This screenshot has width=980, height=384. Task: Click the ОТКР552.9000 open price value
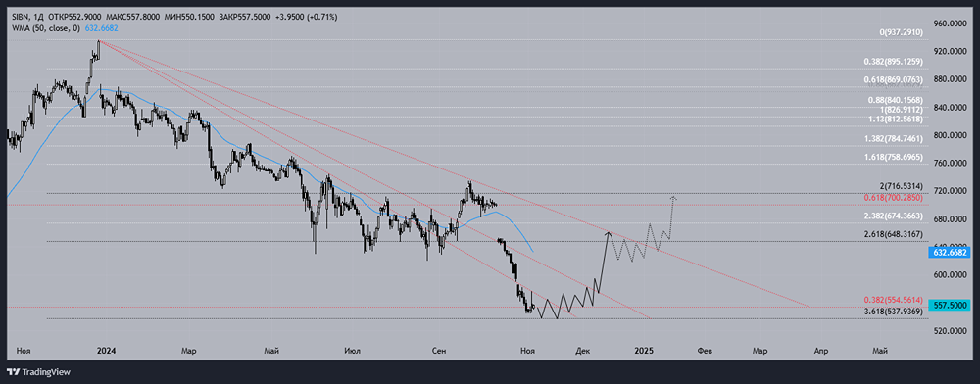pyautogui.click(x=74, y=17)
